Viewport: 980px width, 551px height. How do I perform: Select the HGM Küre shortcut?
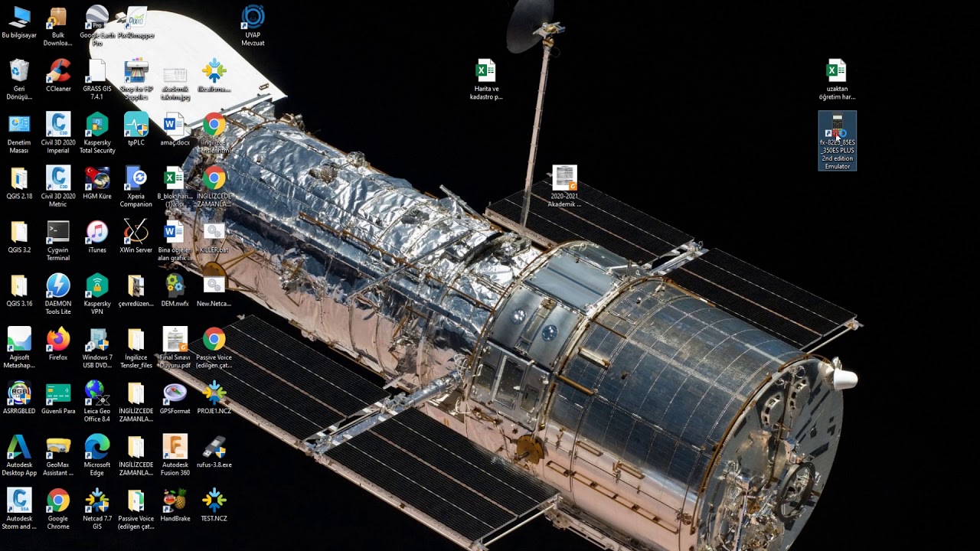pos(97,183)
